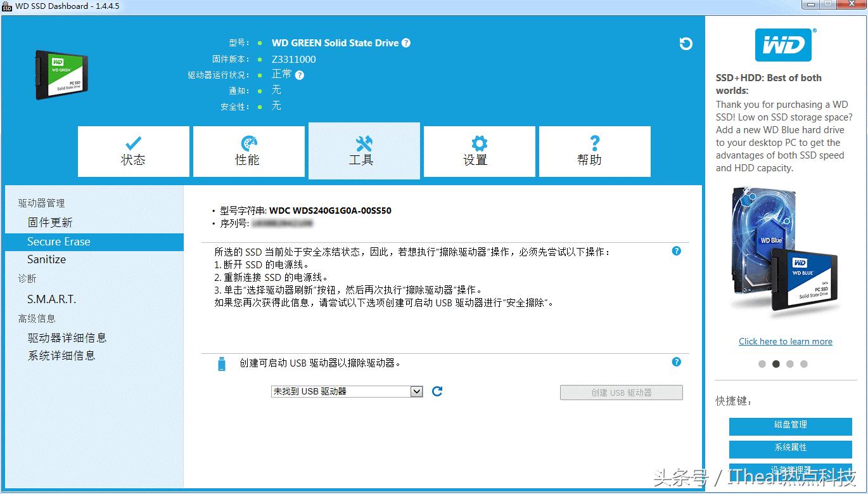The width and height of the screenshot is (868, 494).
Task: Open help icon next to frozen SSD instructions
Action: tap(676, 251)
